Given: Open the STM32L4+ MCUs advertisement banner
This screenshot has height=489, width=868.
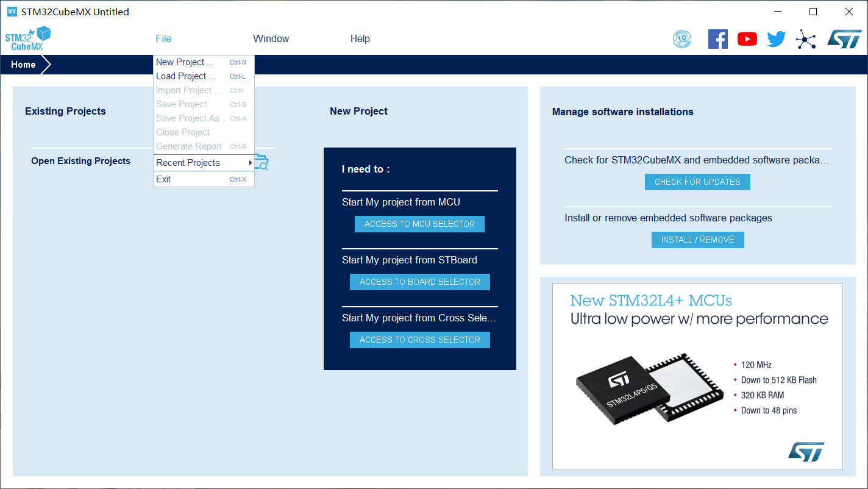Looking at the screenshot, I should [x=697, y=376].
